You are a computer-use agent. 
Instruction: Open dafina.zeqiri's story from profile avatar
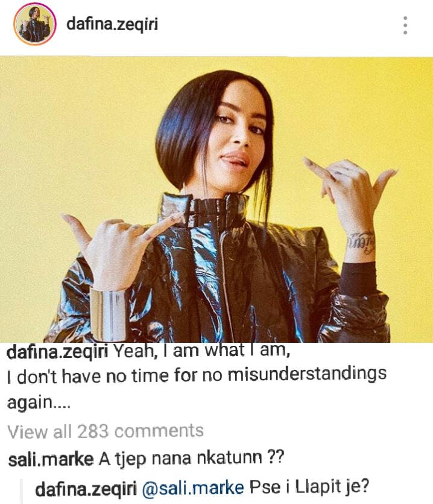pyautogui.click(x=35, y=24)
